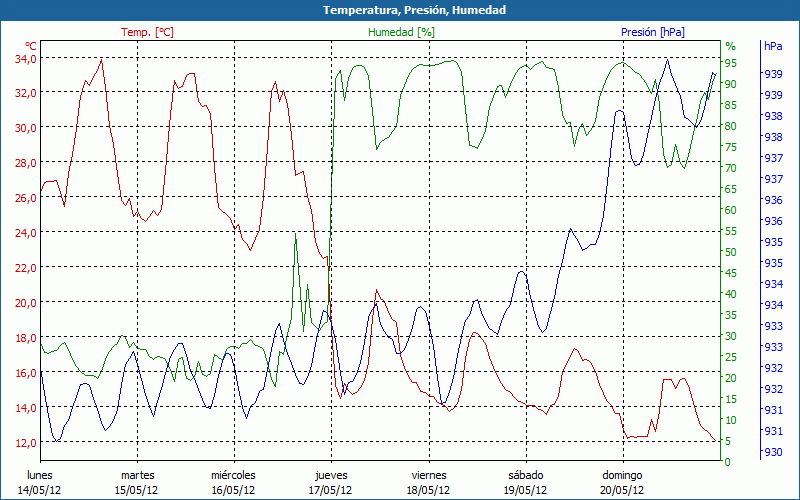Click the hPa unit label on pressure axis
The width and height of the screenshot is (800, 500).
coord(773,46)
